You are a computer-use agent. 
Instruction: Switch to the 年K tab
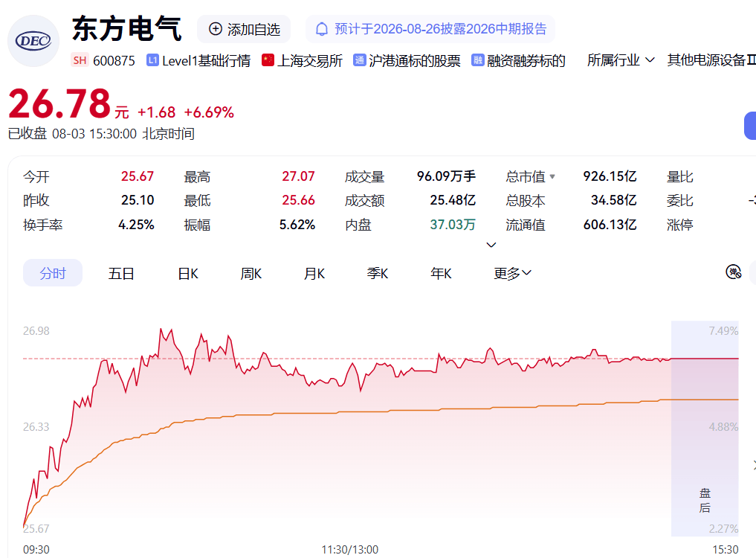(441, 273)
